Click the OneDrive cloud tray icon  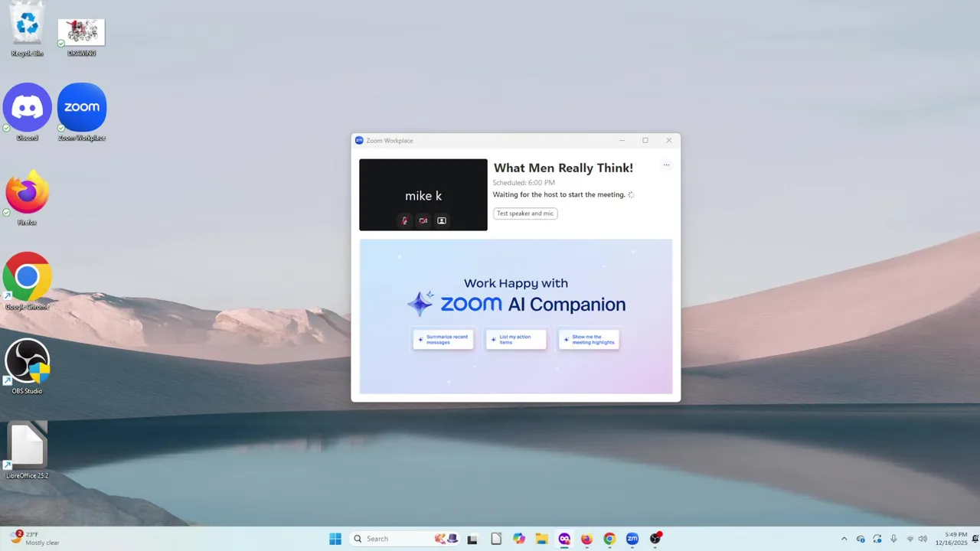point(861,539)
